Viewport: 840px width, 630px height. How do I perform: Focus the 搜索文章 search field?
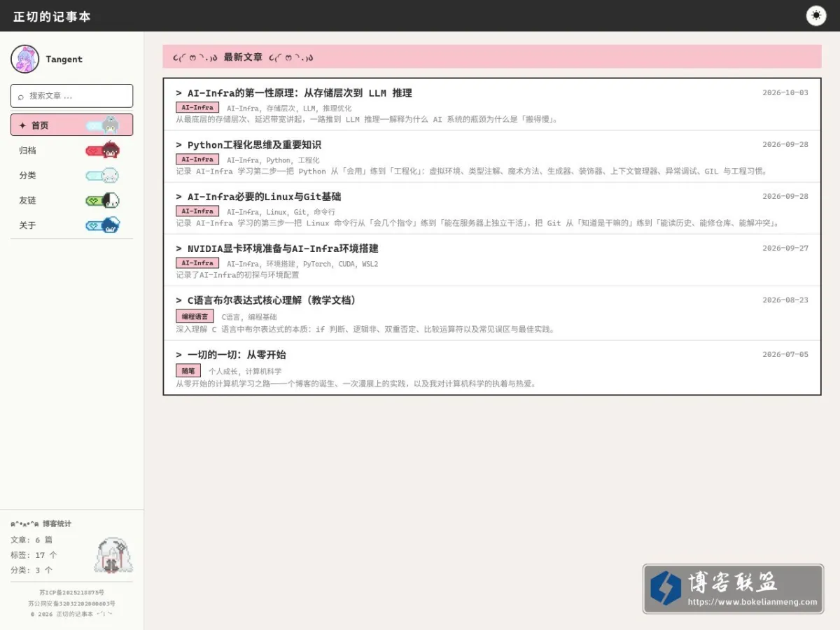click(x=71, y=96)
